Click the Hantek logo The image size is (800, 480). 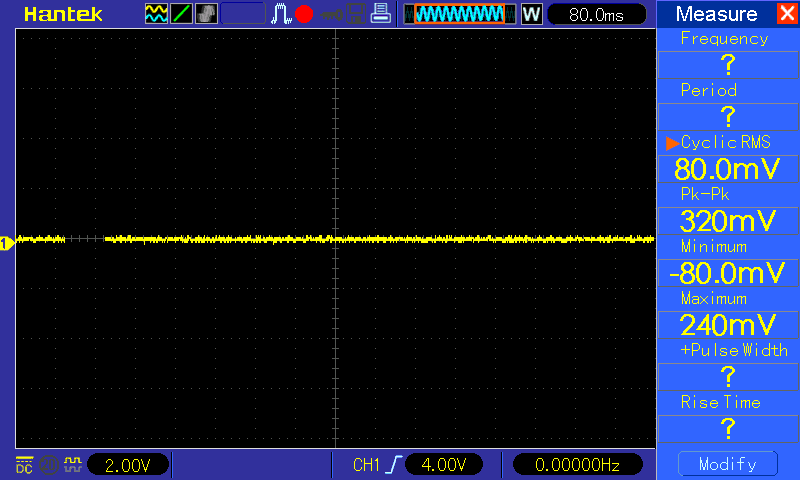point(63,14)
